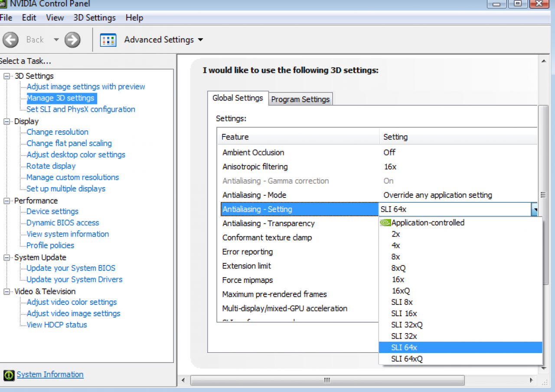Click the horizontal scrollbar thumb at the bottom
The width and height of the screenshot is (555, 392).
tap(327, 381)
